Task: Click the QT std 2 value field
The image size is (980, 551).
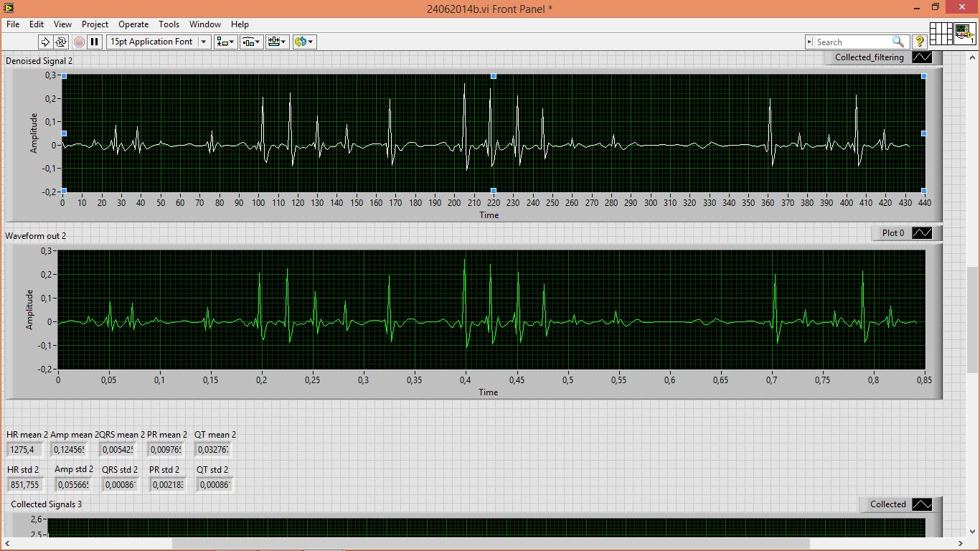Action: (x=215, y=485)
